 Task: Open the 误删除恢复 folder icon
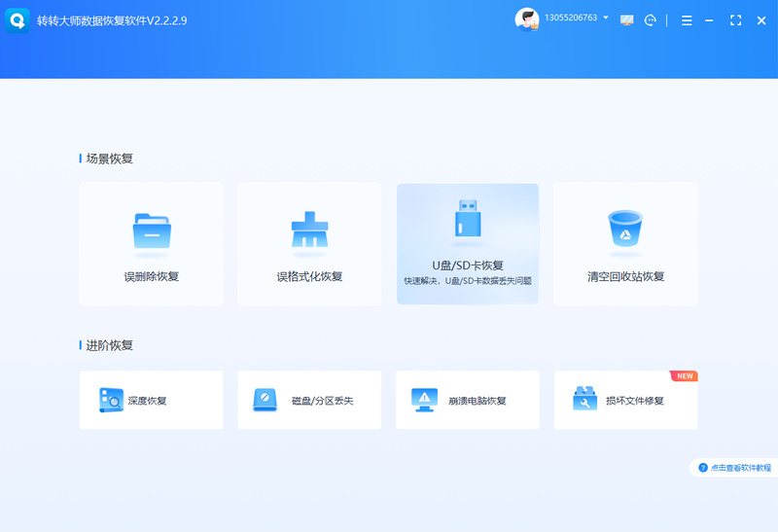point(152,231)
